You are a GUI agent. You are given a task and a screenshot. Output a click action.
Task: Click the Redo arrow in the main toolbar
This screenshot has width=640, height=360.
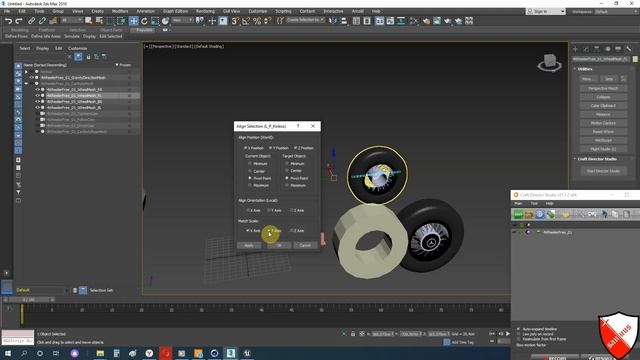(x=19, y=21)
